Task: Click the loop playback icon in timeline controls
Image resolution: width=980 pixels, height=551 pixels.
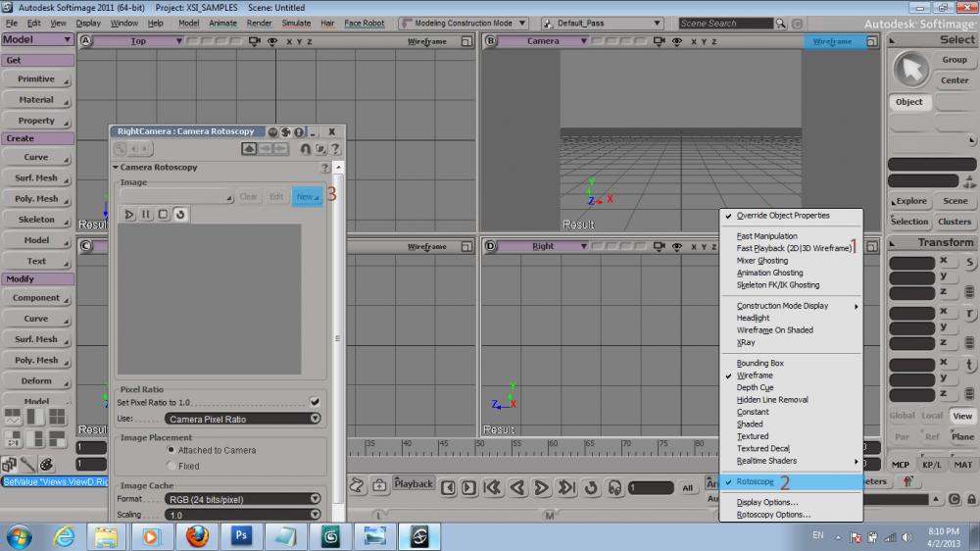Action: point(591,487)
